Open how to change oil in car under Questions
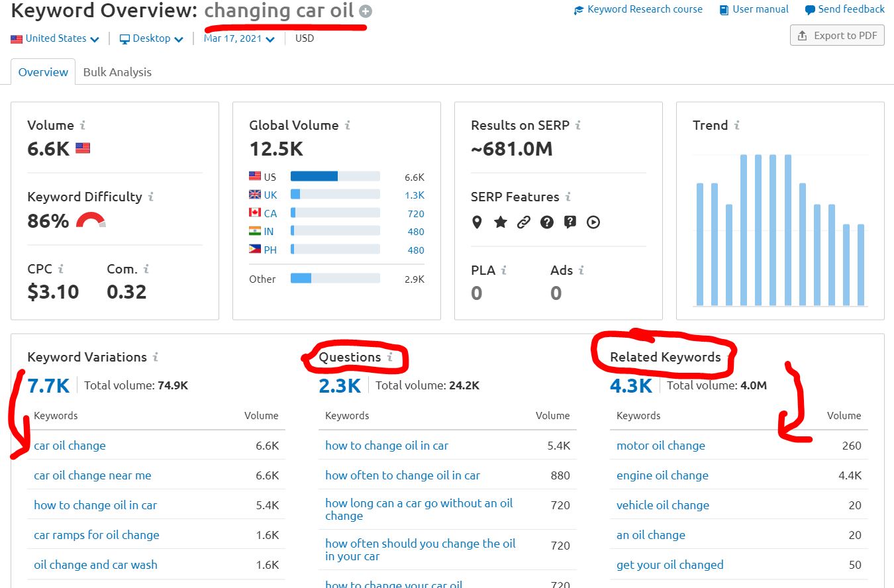Image resolution: width=894 pixels, height=588 pixels. pos(387,446)
